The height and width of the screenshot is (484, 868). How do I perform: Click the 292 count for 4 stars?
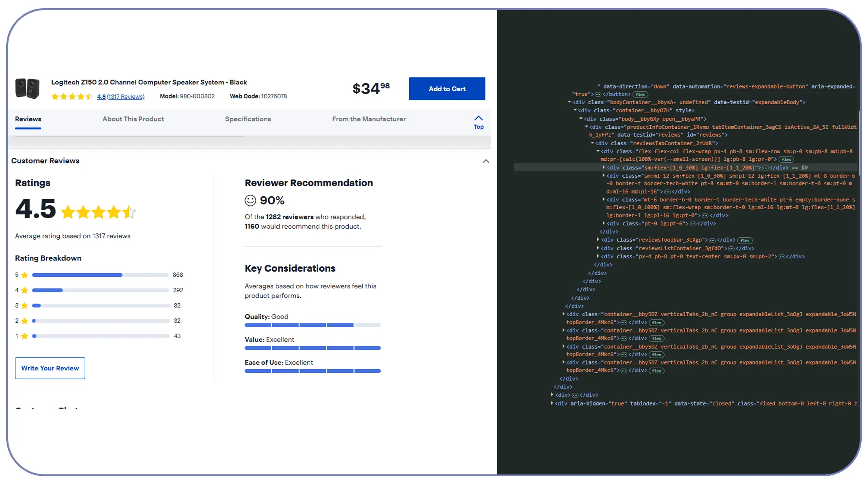(x=178, y=290)
